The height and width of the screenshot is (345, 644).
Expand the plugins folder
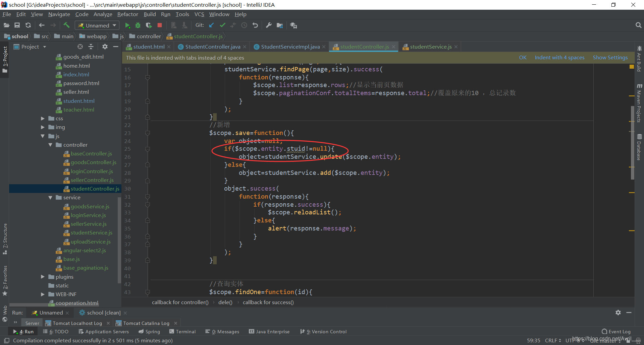pyautogui.click(x=43, y=277)
